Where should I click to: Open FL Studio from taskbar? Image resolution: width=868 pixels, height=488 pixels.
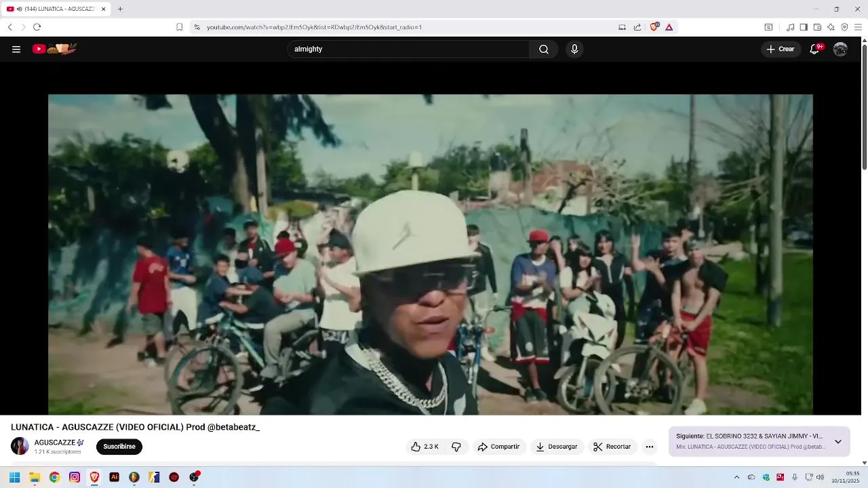[134, 477]
